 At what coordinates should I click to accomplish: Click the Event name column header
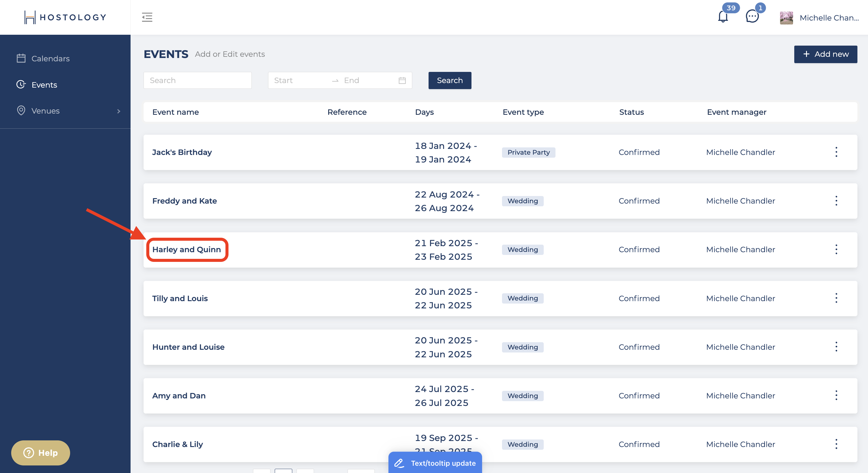(x=176, y=112)
